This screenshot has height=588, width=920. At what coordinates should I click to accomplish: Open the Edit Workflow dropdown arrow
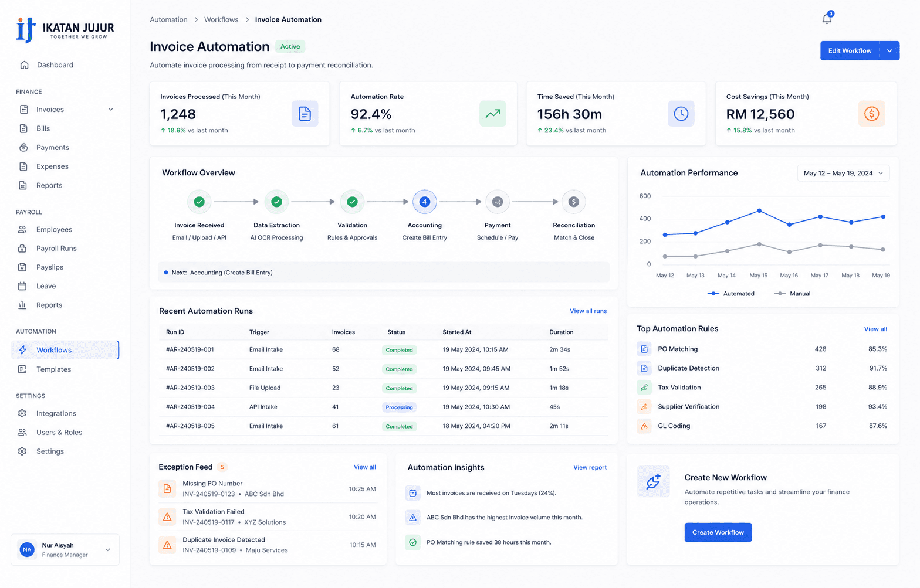click(889, 50)
